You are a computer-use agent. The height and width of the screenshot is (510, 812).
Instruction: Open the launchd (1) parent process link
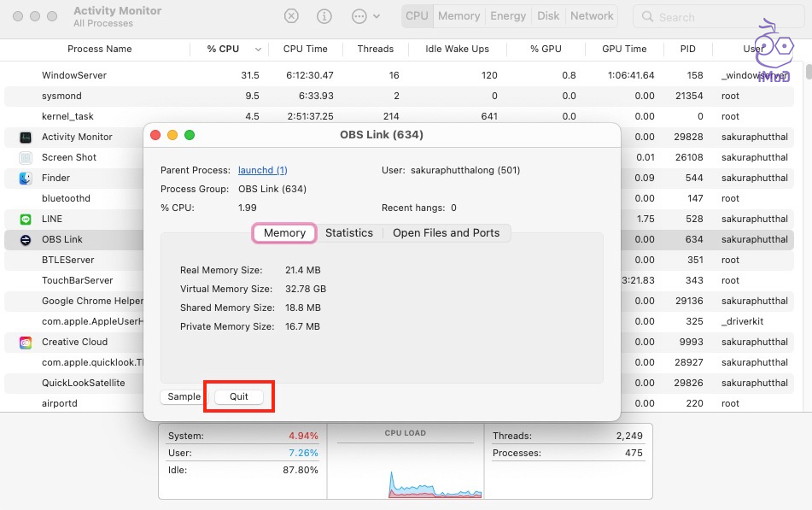click(262, 170)
